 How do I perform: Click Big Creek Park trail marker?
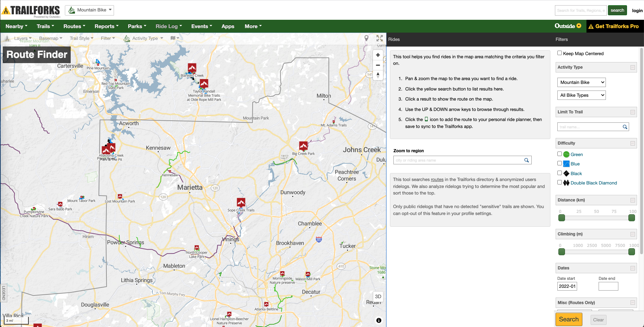[x=303, y=146]
